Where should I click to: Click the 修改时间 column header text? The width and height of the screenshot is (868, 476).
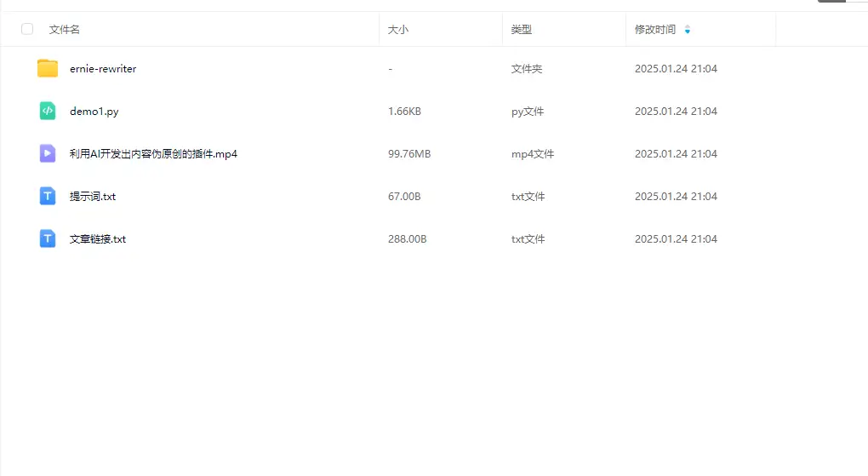(x=655, y=30)
